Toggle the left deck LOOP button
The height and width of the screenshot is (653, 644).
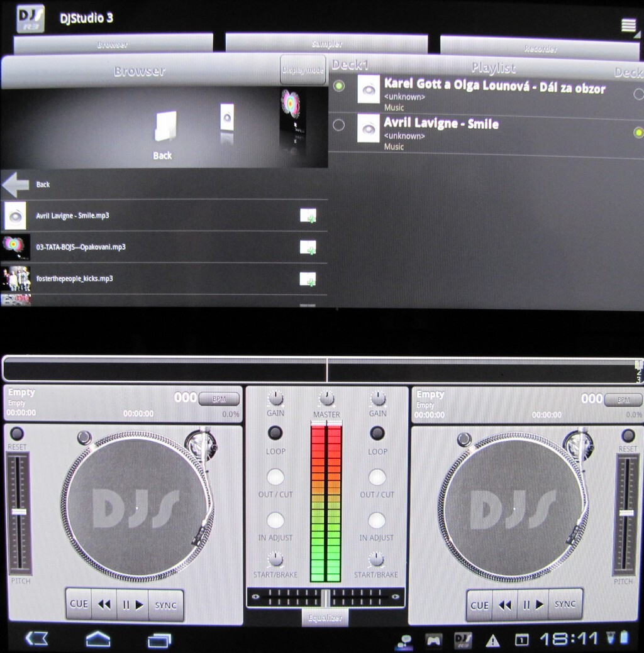pyautogui.click(x=275, y=433)
